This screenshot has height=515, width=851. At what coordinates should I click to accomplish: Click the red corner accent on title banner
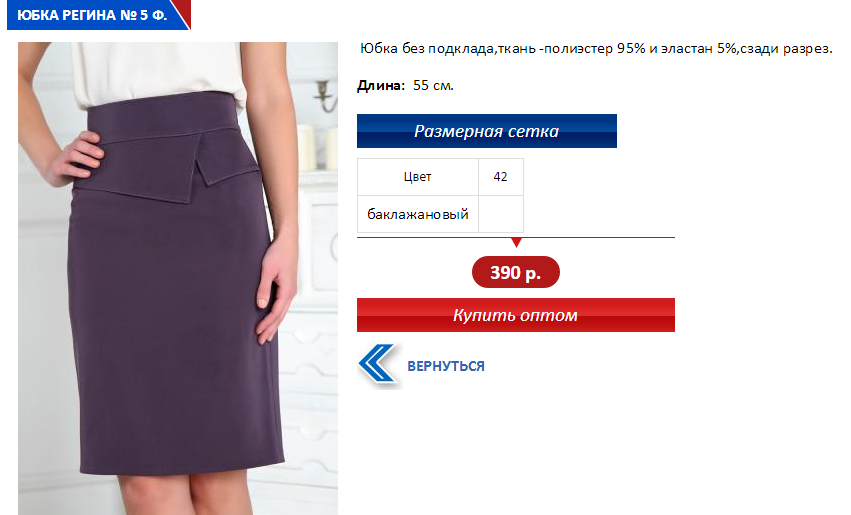click(x=181, y=12)
